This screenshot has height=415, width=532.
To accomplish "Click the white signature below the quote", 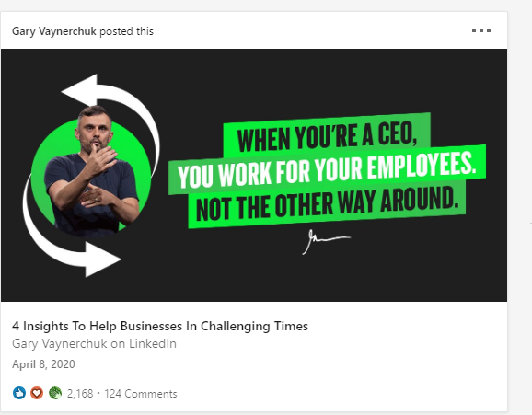I will (326, 241).
